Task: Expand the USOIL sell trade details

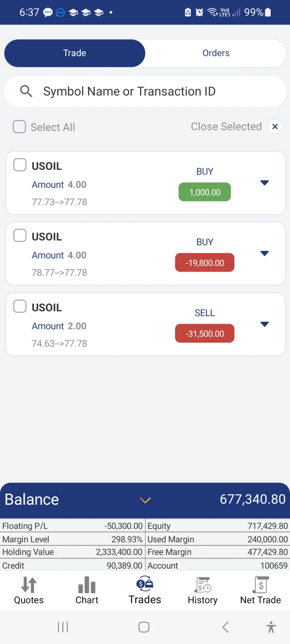Action: click(264, 324)
